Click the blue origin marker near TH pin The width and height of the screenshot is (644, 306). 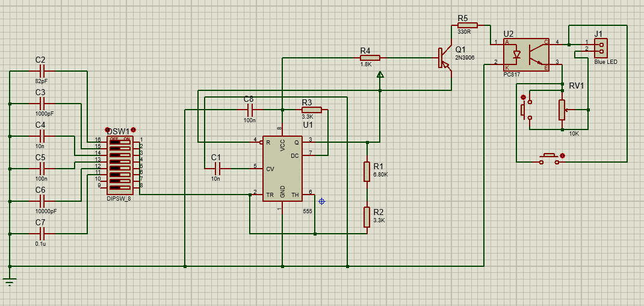321,201
